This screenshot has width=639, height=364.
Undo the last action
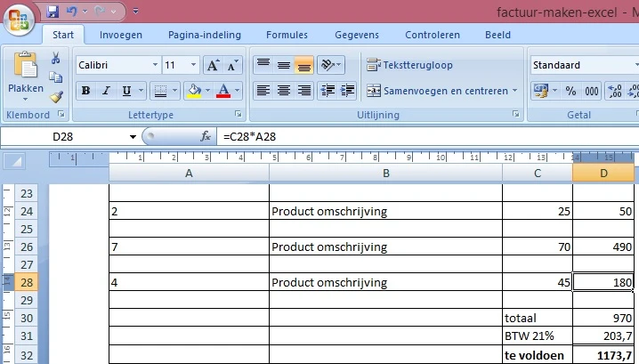click(x=72, y=12)
